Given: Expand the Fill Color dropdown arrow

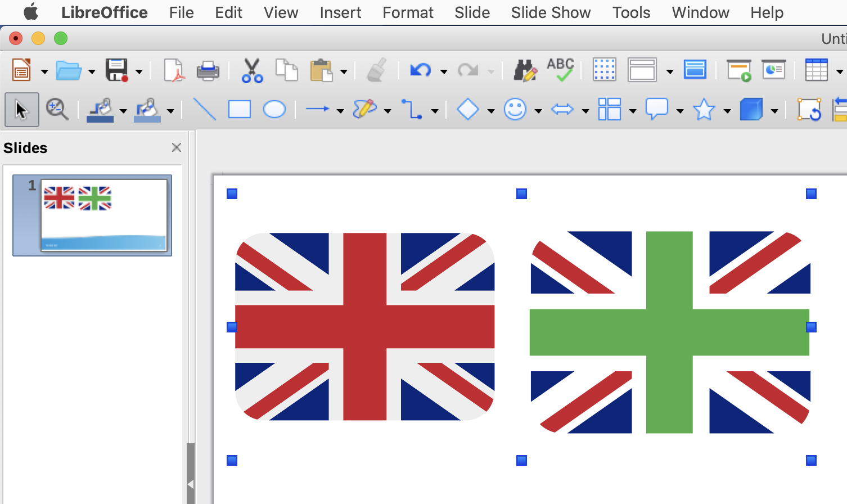Looking at the screenshot, I should tap(170, 111).
